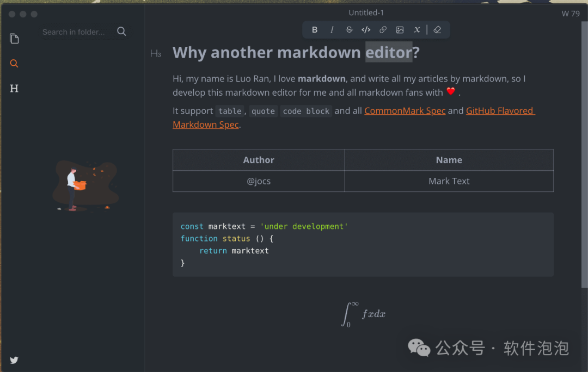Image resolution: width=588 pixels, height=372 pixels.
Task: Insert a hyperlink on selected text
Action: pyautogui.click(x=383, y=29)
